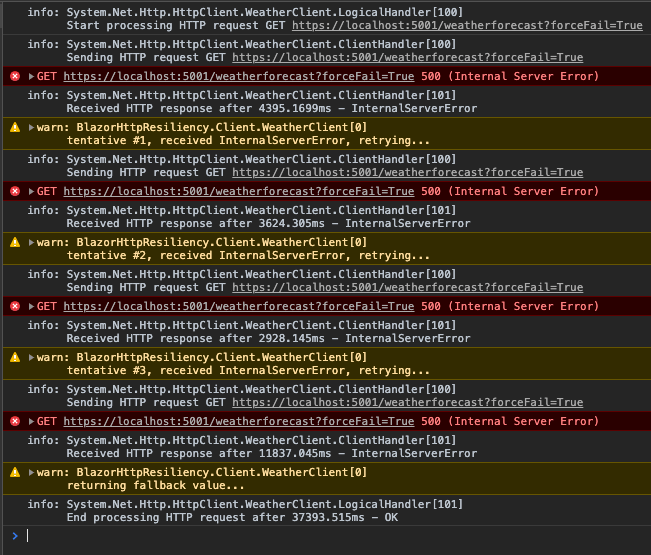Click the red error icon above the 11837.045ms response

click(14, 421)
